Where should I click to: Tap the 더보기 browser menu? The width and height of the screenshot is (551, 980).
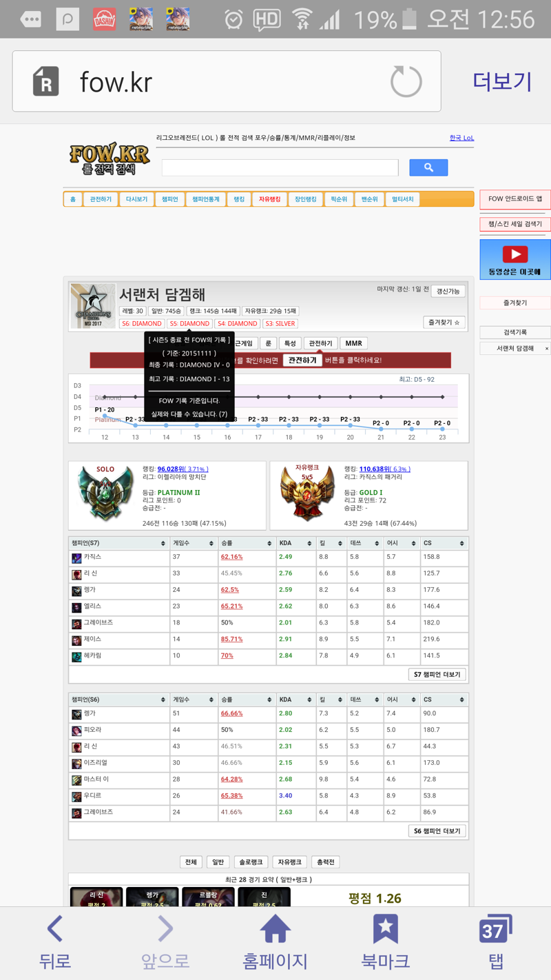(x=502, y=81)
